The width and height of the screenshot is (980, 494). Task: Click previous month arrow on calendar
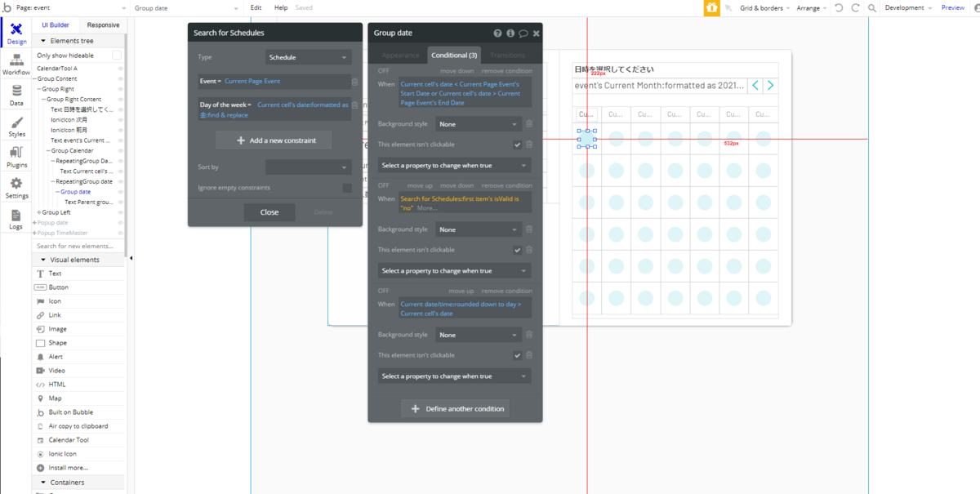click(755, 85)
